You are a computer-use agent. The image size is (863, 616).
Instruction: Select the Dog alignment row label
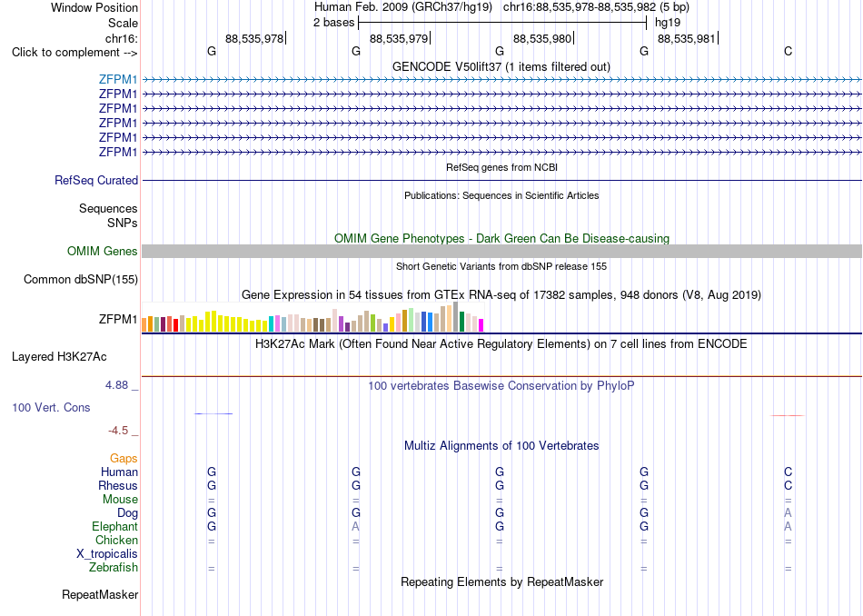tap(127, 513)
